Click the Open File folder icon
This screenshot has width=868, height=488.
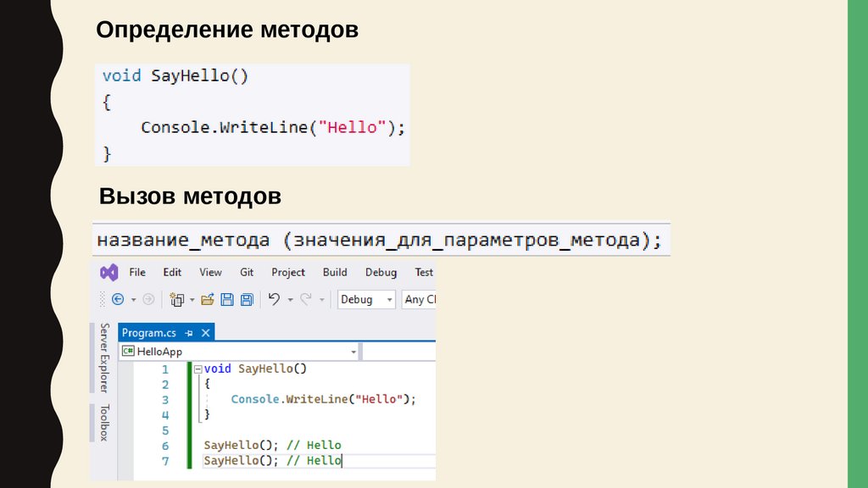point(208,299)
